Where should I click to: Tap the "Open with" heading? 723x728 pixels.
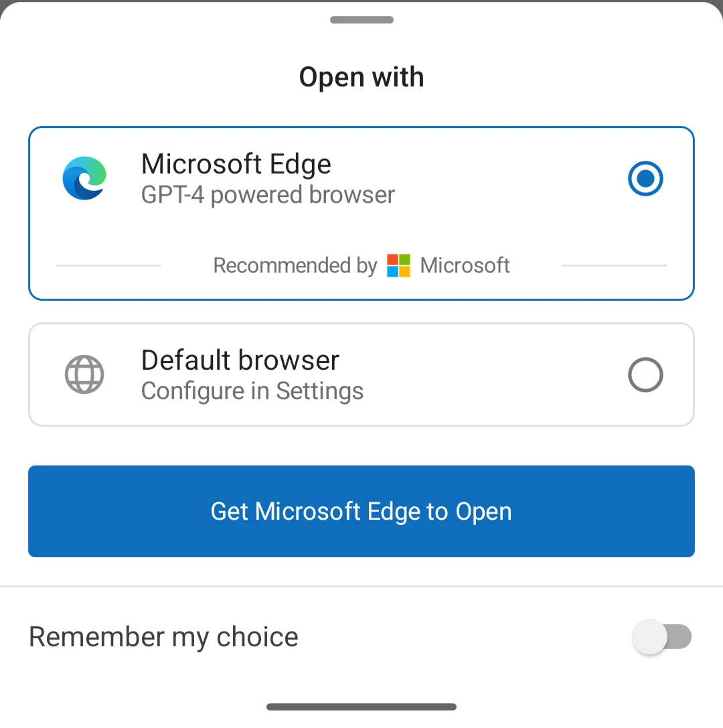(x=361, y=77)
